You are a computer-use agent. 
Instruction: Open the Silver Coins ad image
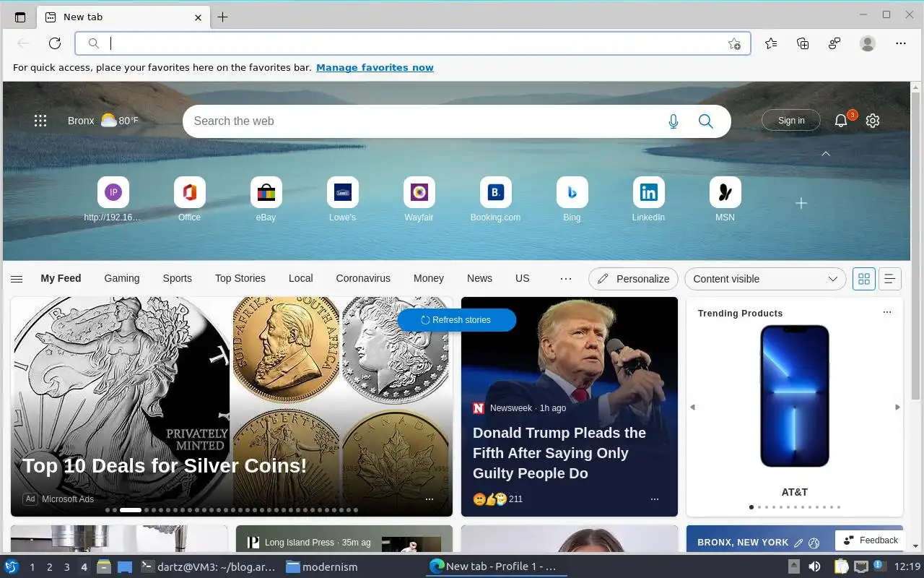pyautogui.click(x=232, y=407)
